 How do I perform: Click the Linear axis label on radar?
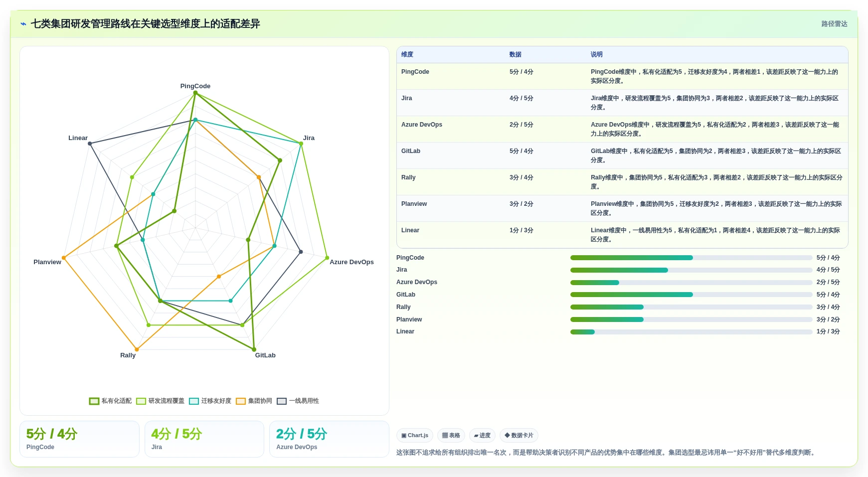point(78,138)
